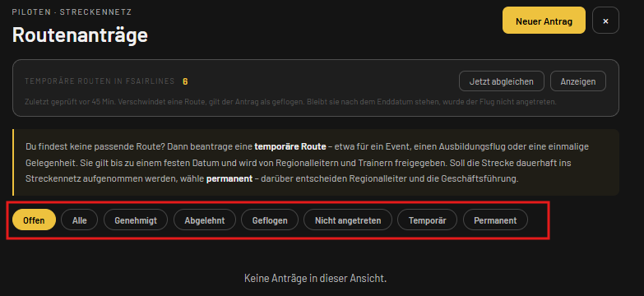Select the Offen filter chip
Image resolution: width=644 pixels, height=296 pixels.
34,220
